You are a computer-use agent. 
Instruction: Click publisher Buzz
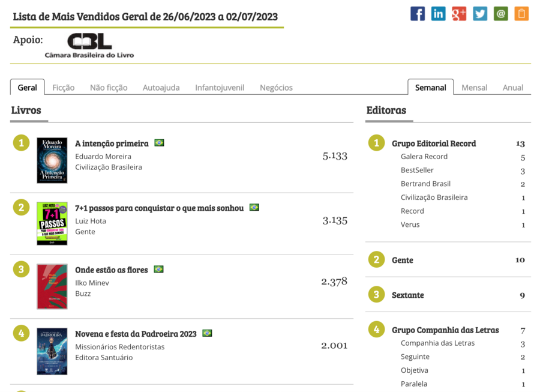pos(83,294)
